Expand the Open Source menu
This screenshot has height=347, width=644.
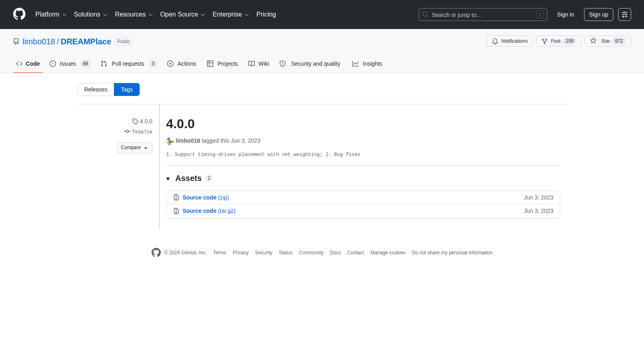[183, 15]
